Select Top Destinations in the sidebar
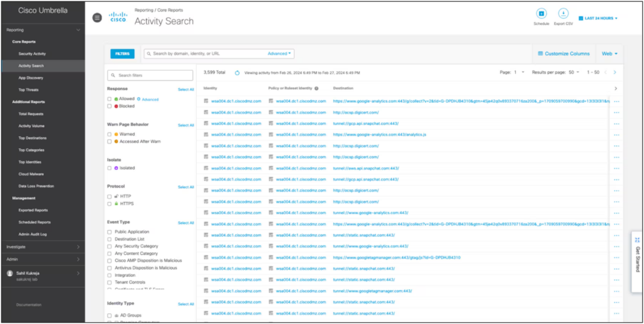This screenshot has width=644, height=324. point(32,138)
